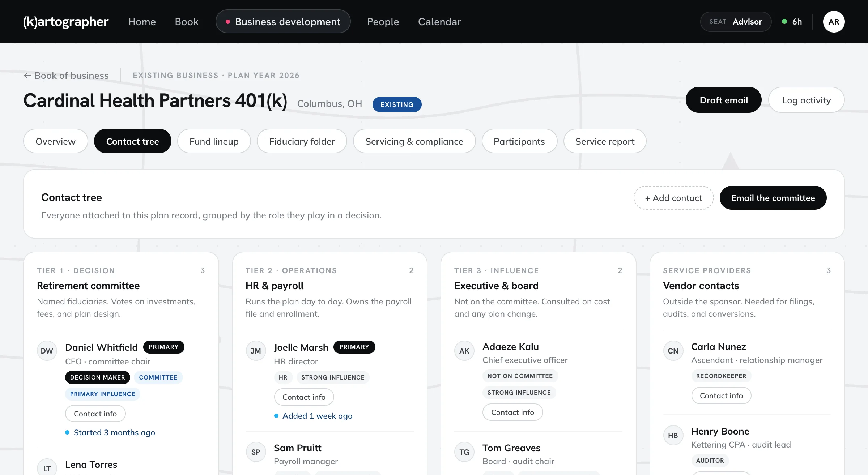This screenshot has height=475, width=868.
Task: Switch to the Overview tab
Action: (56, 141)
